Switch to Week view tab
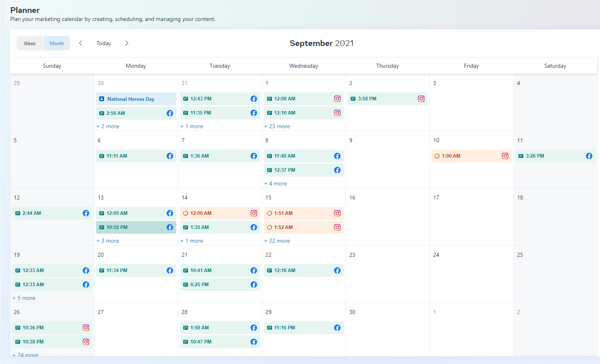The image size is (600, 364). pyautogui.click(x=30, y=44)
